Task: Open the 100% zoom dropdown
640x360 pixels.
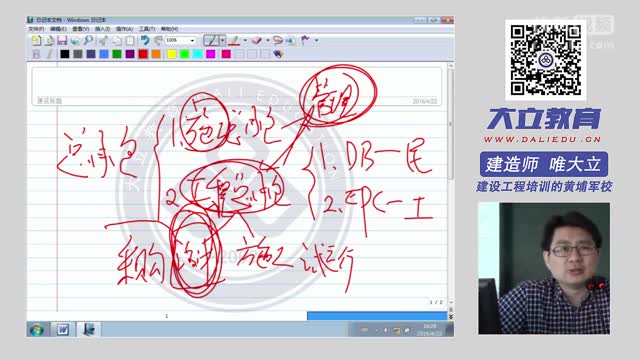Action: tap(180, 40)
